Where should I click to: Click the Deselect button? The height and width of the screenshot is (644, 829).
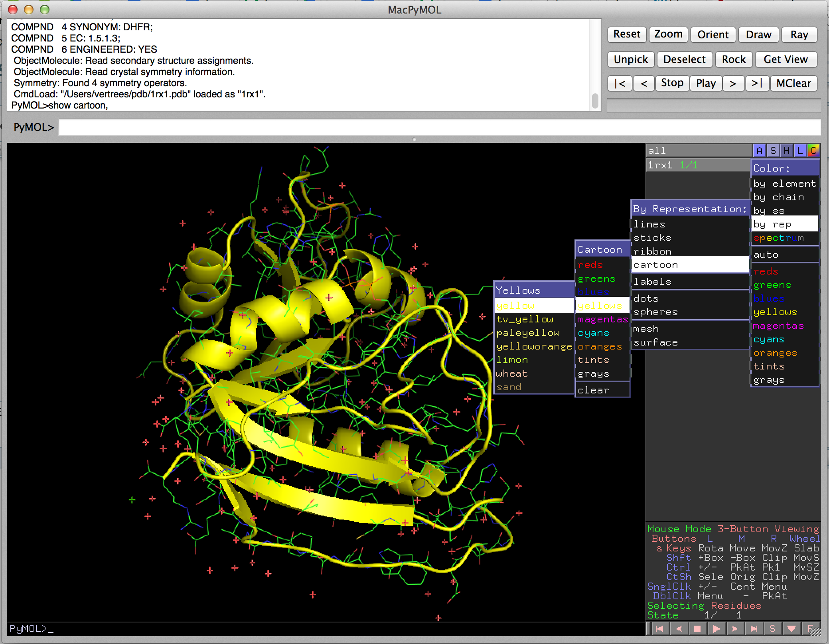pyautogui.click(x=684, y=59)
